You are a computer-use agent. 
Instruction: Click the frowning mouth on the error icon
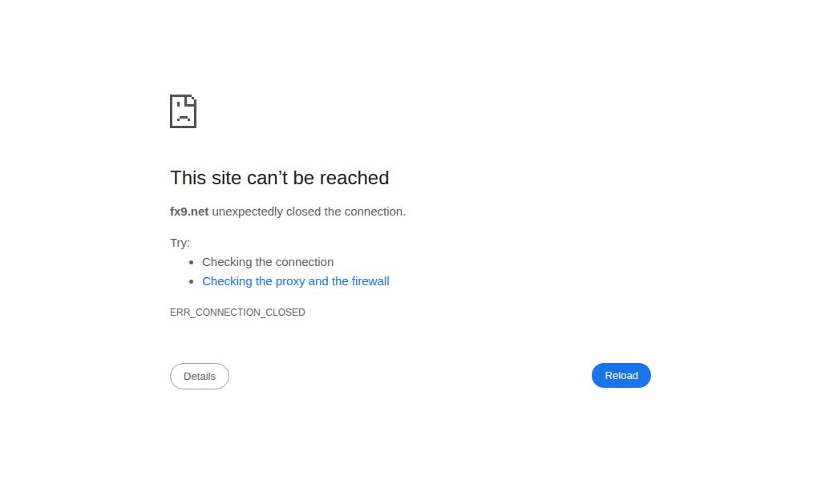(184, 119)
